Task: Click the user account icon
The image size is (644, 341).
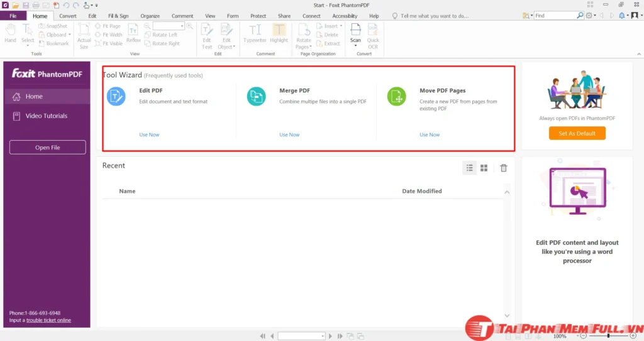Action: pos(635,16)
